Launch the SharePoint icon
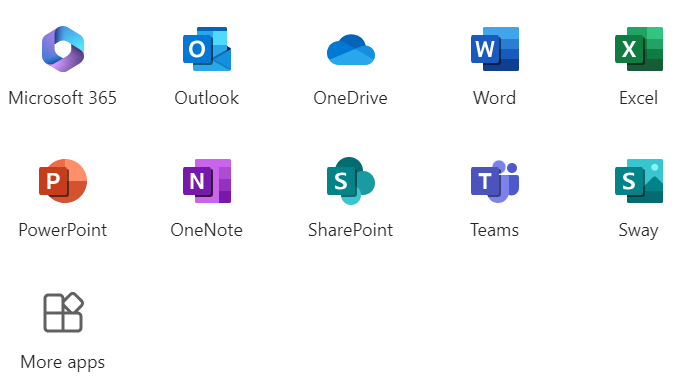The width and height of the screenshot is (685, 382). coord(351,181)
